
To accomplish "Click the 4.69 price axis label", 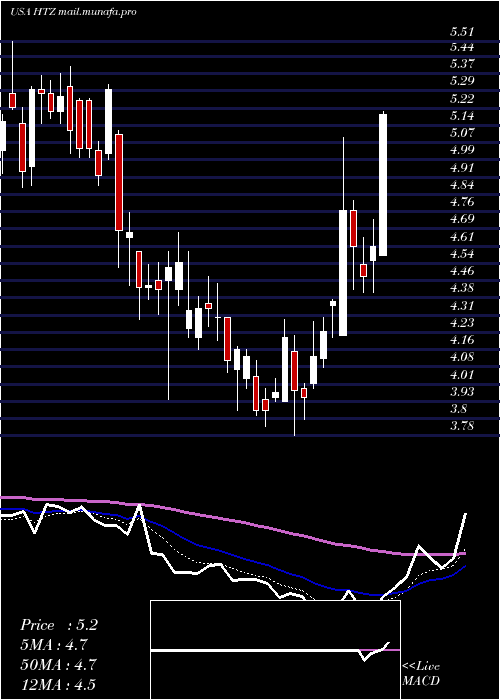I will (461, 219).
